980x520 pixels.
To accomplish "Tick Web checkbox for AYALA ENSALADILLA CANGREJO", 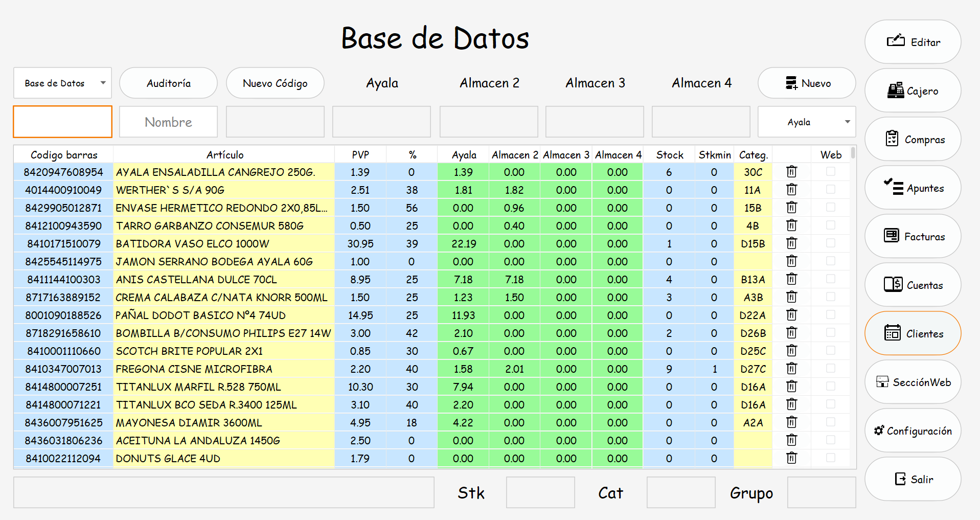I will coord(831,172).
